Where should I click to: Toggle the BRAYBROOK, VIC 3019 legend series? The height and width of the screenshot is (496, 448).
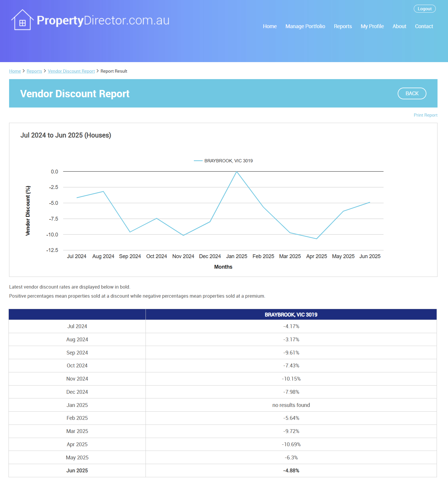[x=223, y=161]
